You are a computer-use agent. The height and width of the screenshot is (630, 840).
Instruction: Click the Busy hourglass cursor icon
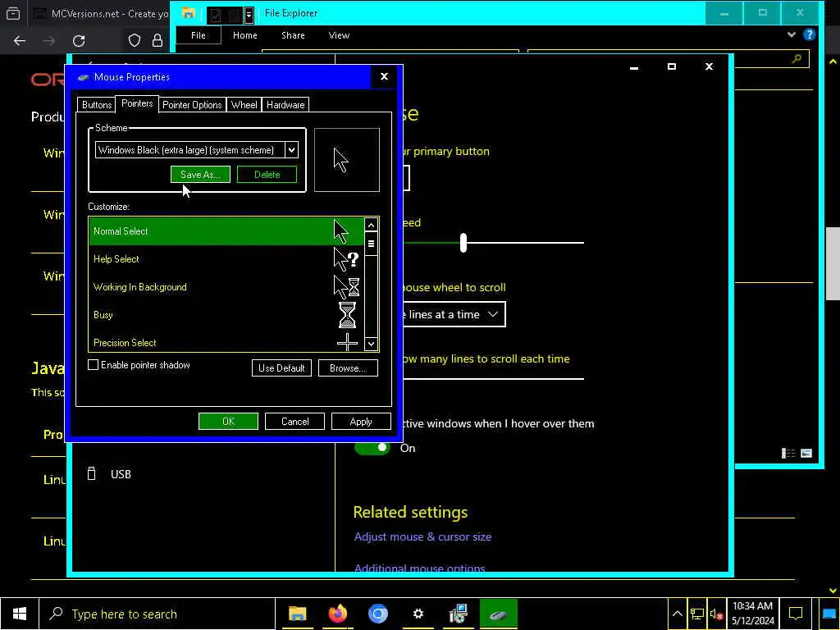tap(347, 315)
